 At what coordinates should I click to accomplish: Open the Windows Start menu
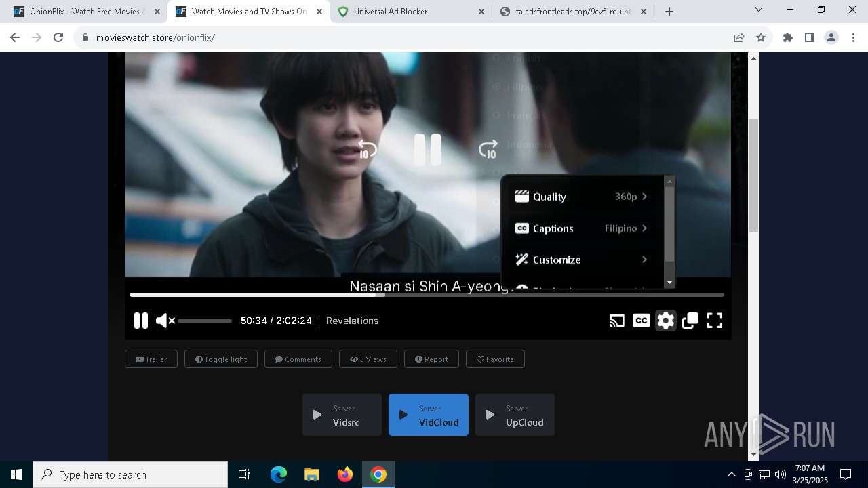click(x=16, y=474)
